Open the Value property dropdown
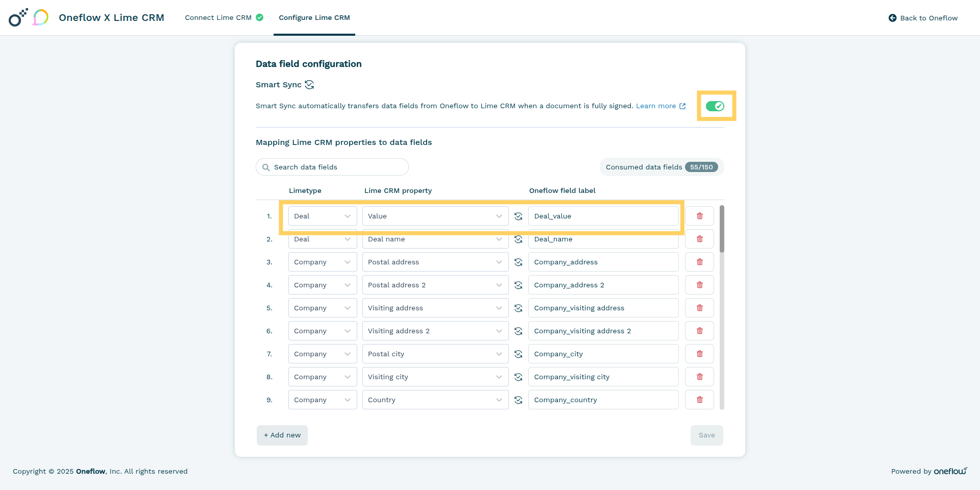The height and width of the screenshot is (490, 980). pyautogui.click(x=435, y=216)
